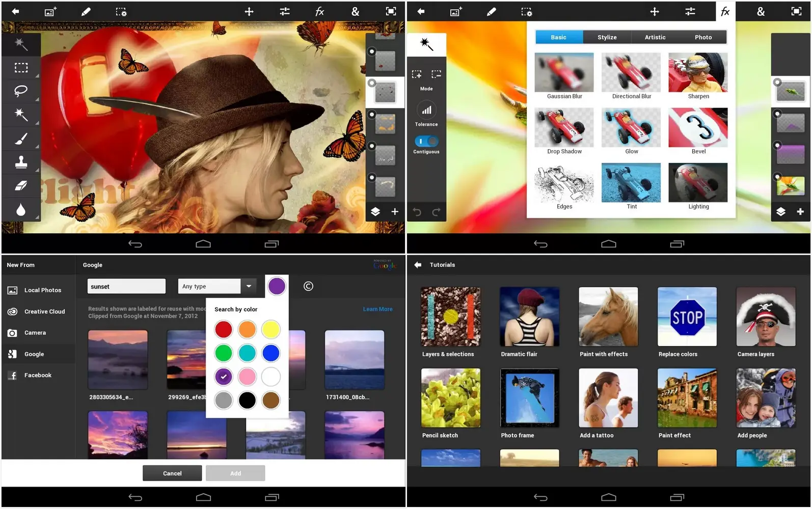The width and height of the screenshot is (812, 509).
Task: Choose the add-to-selection mode icon
Action: (x=417, y=74)
